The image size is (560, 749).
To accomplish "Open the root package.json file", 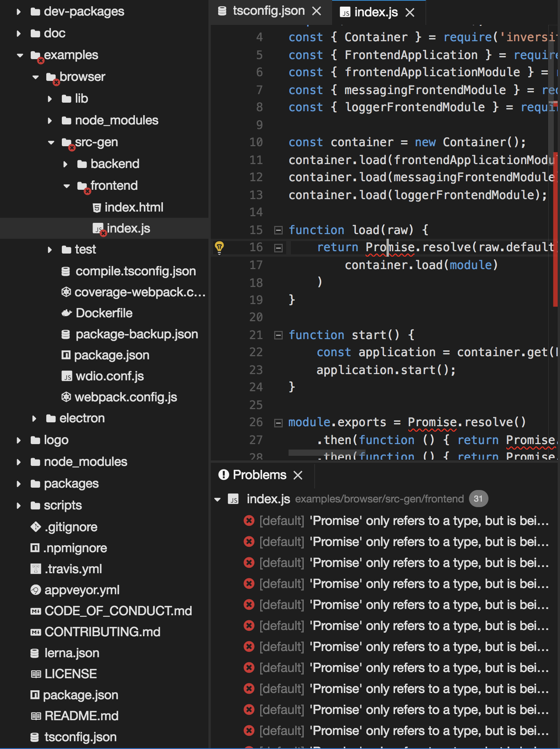I will (x=80, y=695).
